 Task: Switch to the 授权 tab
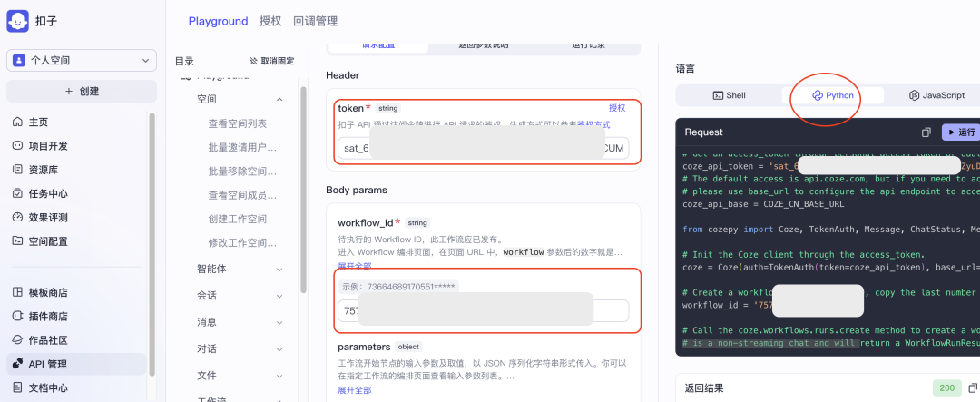tap(270, 21)
